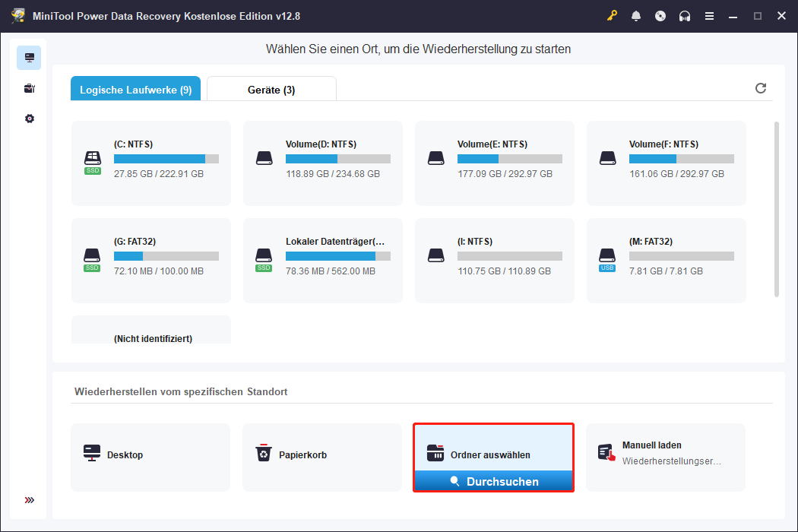This screenshot has height=532, width=798.
Task: Click the MiniTool logo in the title bar
Action: (17, 15)
